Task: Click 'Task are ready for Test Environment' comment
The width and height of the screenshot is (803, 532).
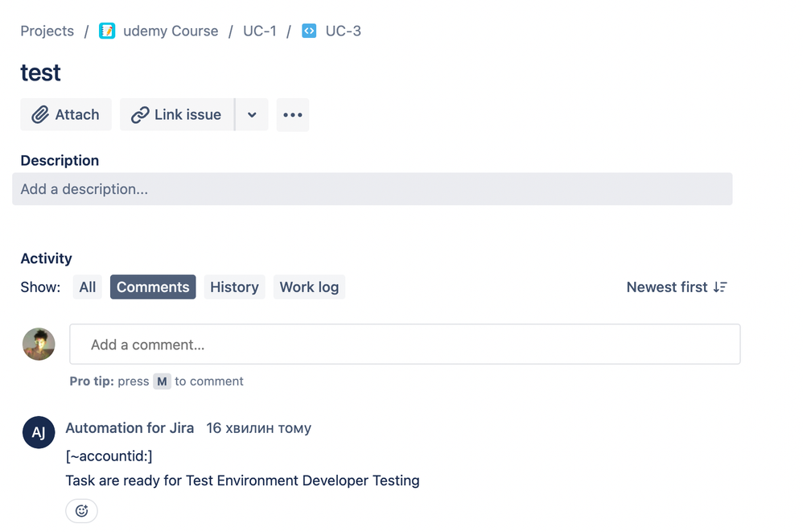Action: [243, 480]
